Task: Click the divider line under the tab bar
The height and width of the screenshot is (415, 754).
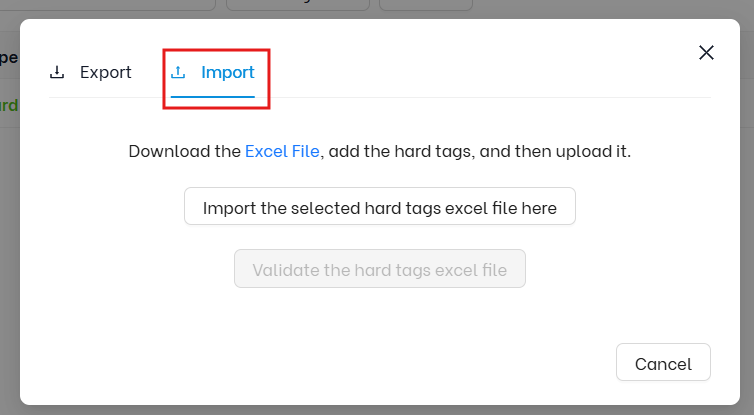Action: tap(481, 98)
